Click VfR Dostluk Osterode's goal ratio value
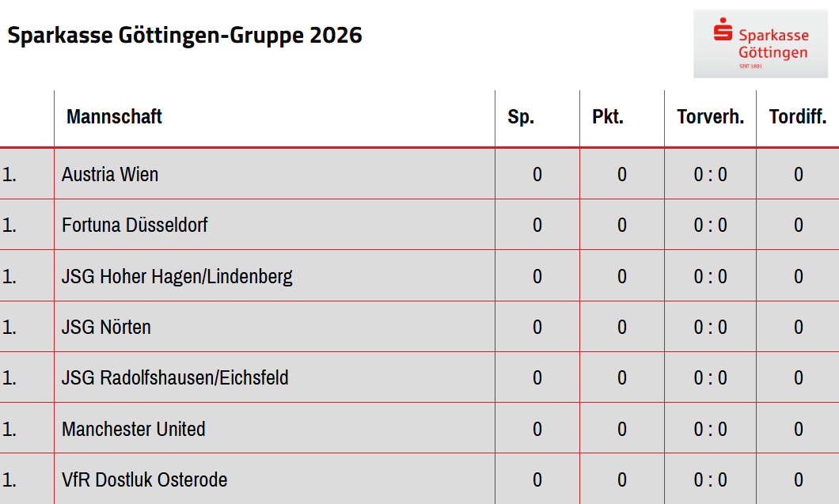Screen dimensions: 839x504 point(710,479)
